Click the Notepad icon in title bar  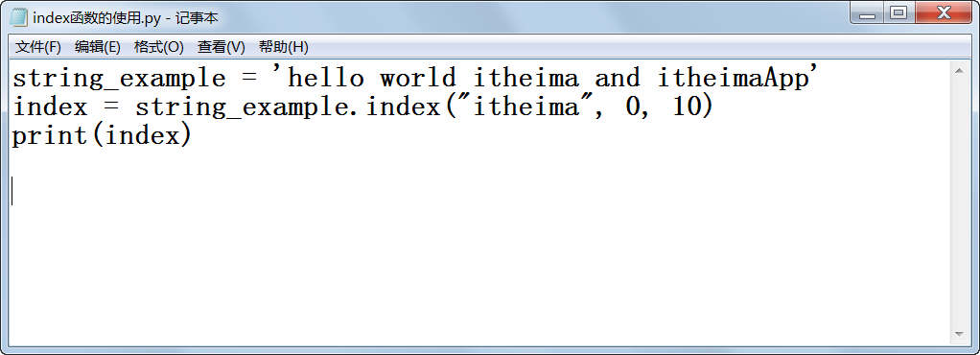19,17
